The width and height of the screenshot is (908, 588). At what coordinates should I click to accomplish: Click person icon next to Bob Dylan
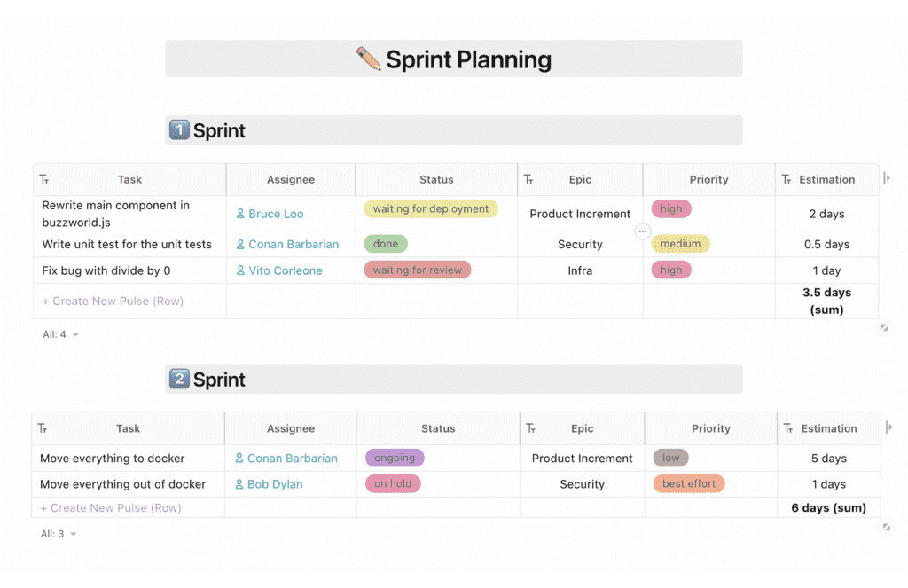click(x=239, y=484)
